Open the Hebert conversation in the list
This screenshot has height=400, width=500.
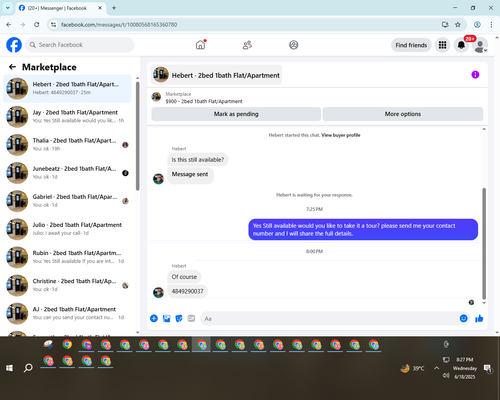coord(67,89)
